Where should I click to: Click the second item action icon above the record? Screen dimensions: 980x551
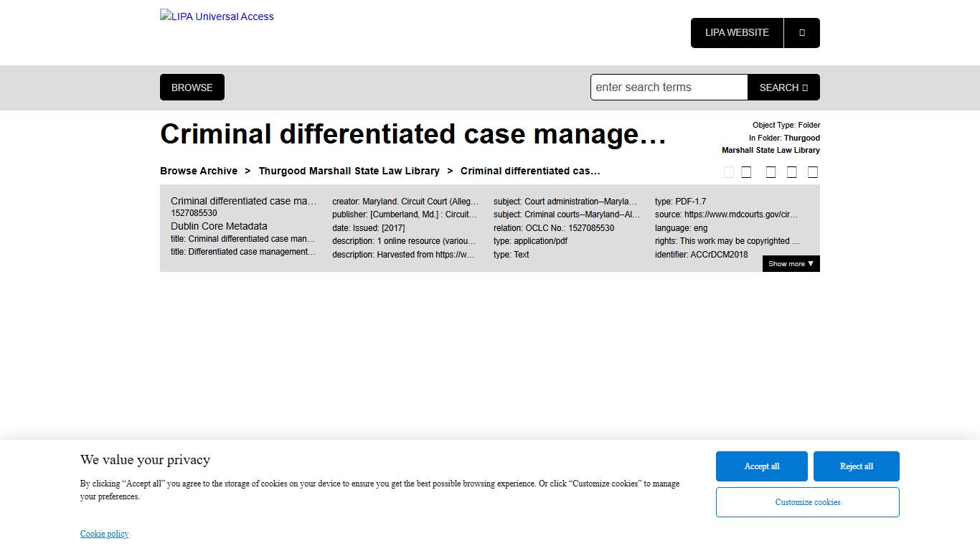pyautogui.click(x=746, y=171)
